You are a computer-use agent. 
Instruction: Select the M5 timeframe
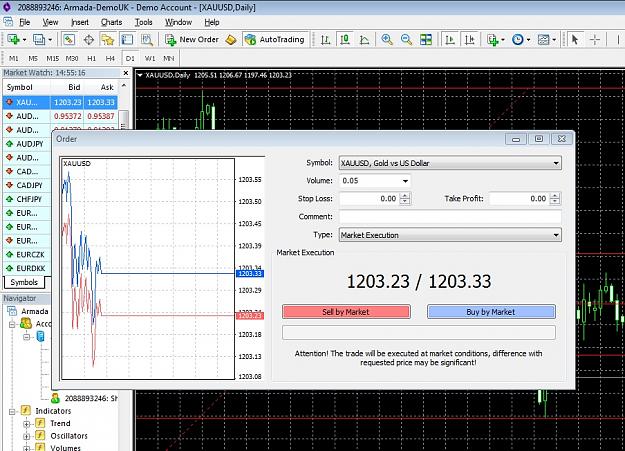[x=33, y=58]
